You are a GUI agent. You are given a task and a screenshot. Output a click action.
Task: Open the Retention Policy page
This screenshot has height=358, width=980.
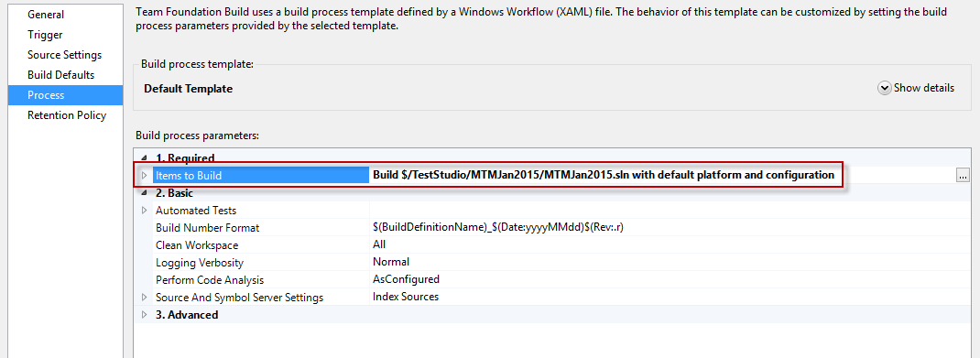pyautogui.click(x=65, y=115)
